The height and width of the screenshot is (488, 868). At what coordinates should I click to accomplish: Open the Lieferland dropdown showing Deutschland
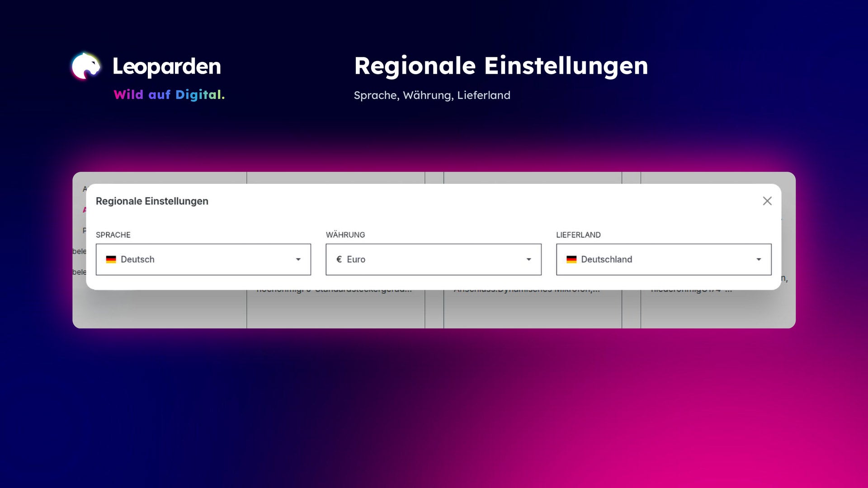tap(664, 259)
